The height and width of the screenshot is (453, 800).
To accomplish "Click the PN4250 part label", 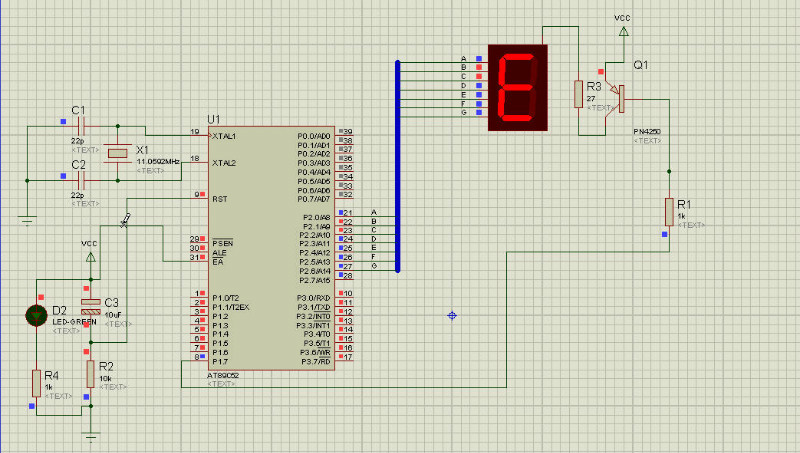I will click(x=648, y=132).
